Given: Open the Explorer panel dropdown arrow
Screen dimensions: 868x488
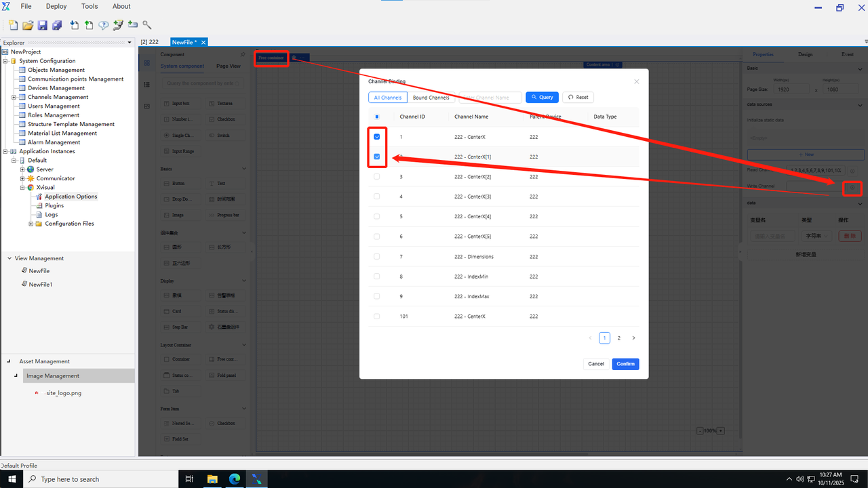Looking at the screenshot, I should point(130,43).
